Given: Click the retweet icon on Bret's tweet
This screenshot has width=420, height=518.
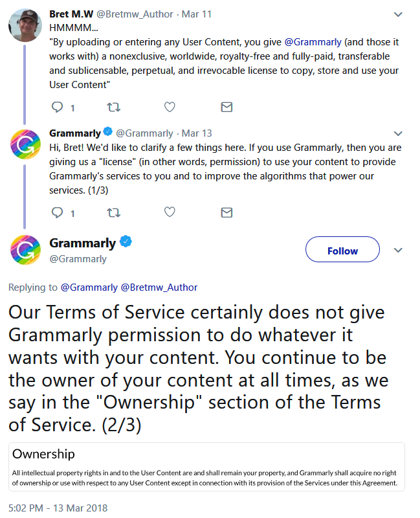Looking at the screenshot, I should coord(113,107).
